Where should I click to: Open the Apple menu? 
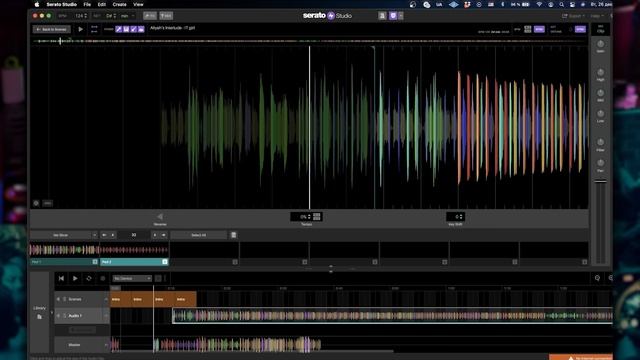coord(37,4)
